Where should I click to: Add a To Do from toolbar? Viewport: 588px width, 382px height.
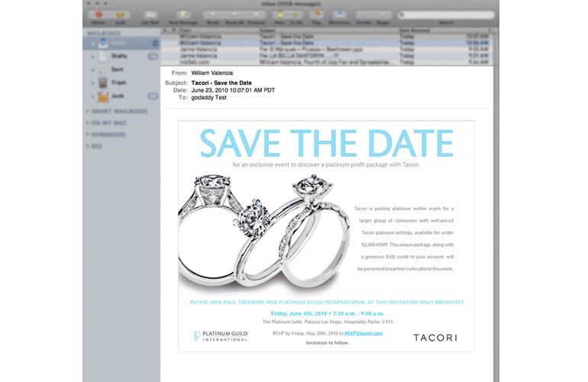296,15
